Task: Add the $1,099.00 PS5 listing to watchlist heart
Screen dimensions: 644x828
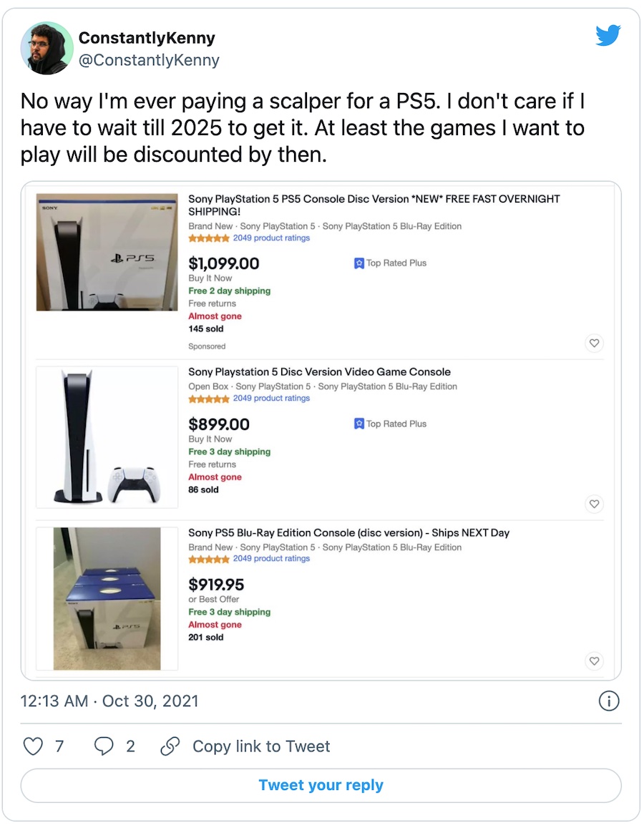Action: coord(595,344)
